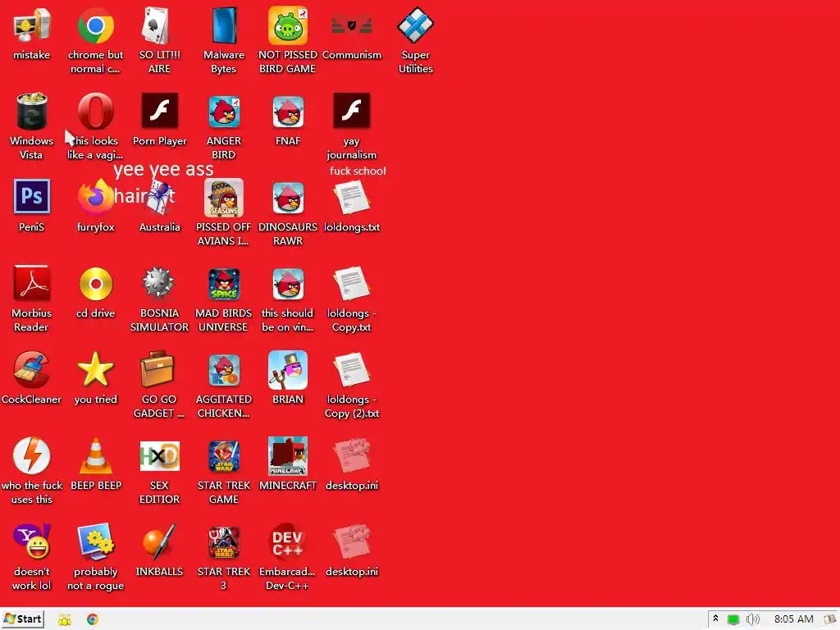Select the loldongs.txt file

click(x=351, y=198)
